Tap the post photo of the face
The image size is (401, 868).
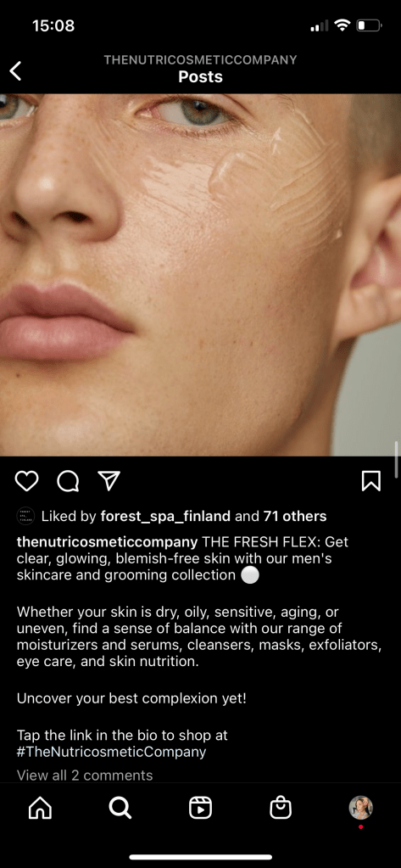click(x=200, y=275)
